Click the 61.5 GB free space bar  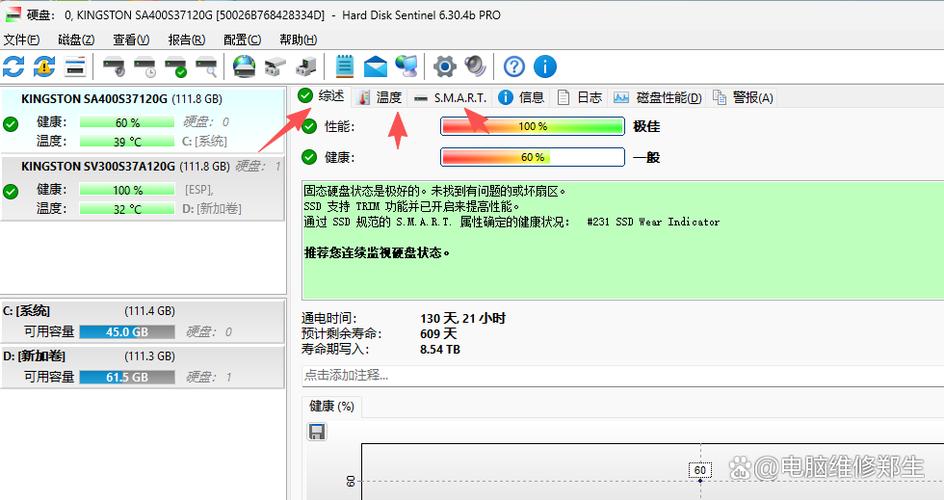click(127, 377)
